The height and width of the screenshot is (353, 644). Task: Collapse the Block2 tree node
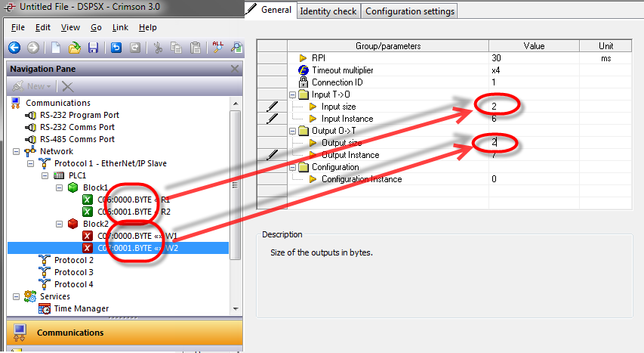(x=59, y=224)
